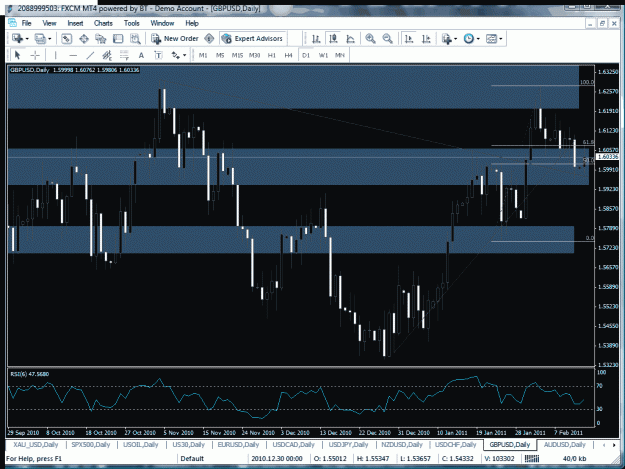This screenshot has width=625, height=469.
Task: Switch to M30 timeframe
Action: [x=254, y=55]
